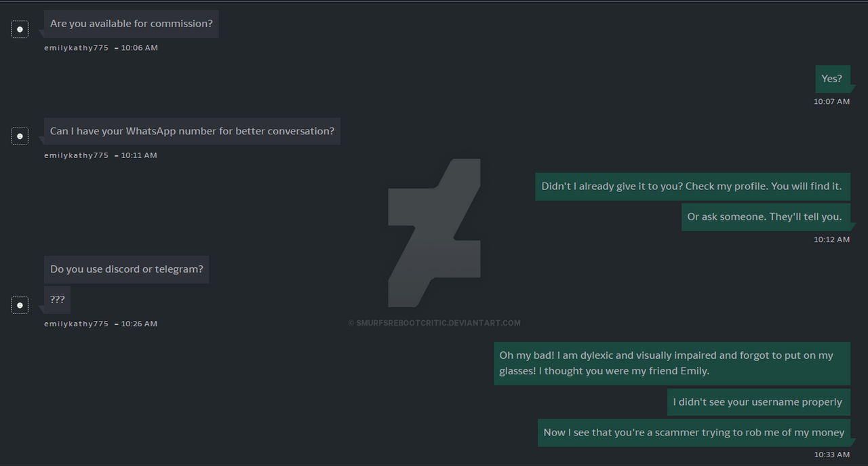Select the '???' message bubble
The image size is (868, 466).
tap(57, 299)
